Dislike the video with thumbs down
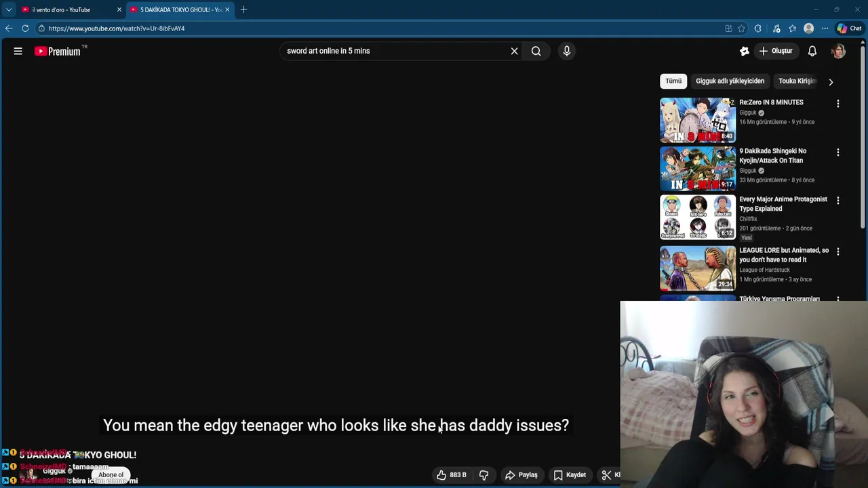This screenshot has height=488, width=868. [484, 475]
